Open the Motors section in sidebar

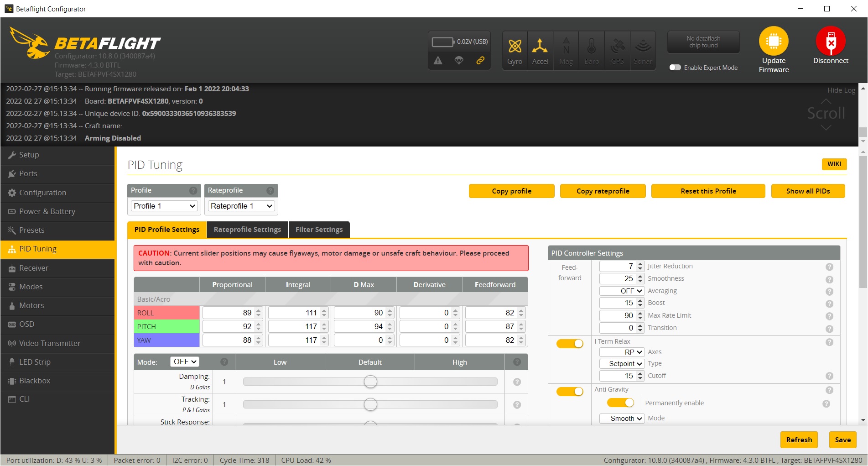point(57,305)
